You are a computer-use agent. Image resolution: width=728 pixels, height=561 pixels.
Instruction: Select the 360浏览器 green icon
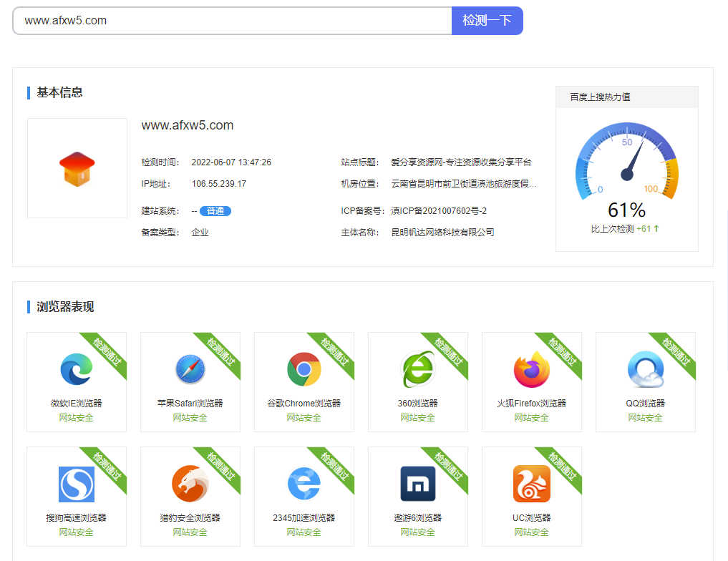418,369
